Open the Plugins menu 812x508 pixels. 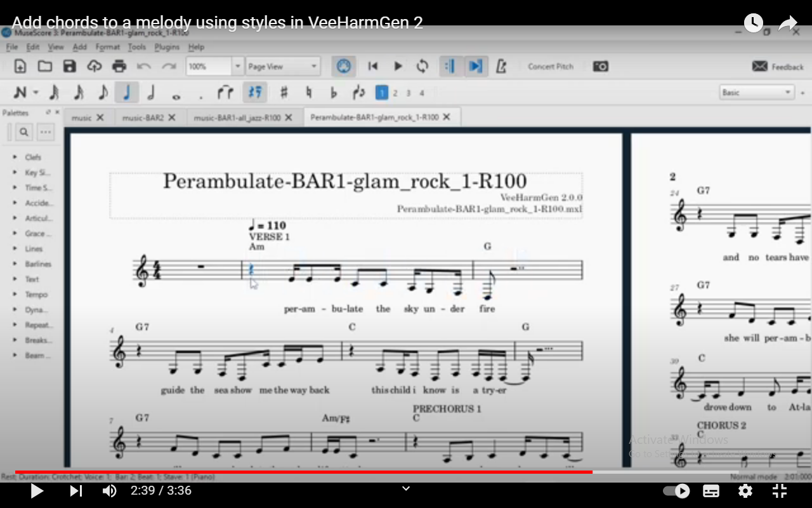(167, 47)
